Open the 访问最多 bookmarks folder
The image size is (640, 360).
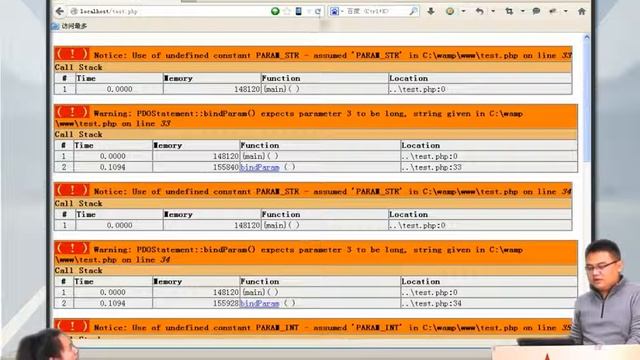tap(69, 26)
